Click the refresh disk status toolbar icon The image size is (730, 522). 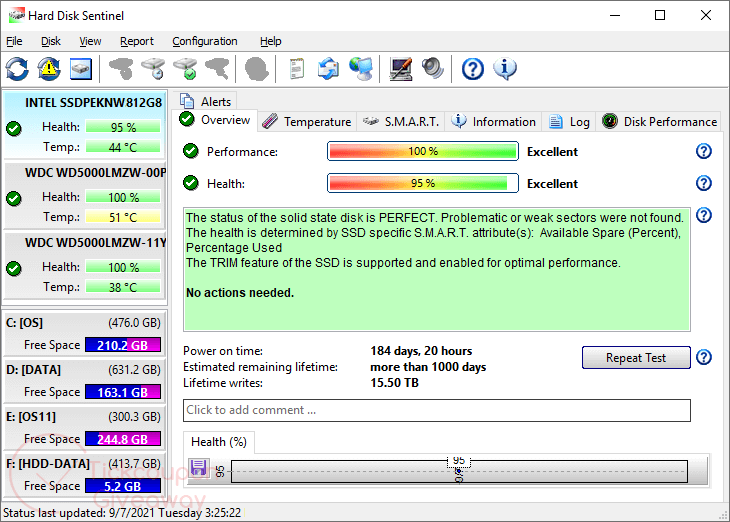(17, 69)
